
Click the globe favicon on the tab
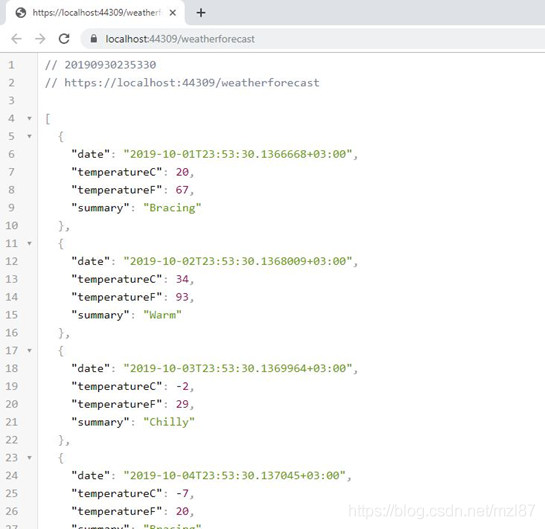click(21, 13)
